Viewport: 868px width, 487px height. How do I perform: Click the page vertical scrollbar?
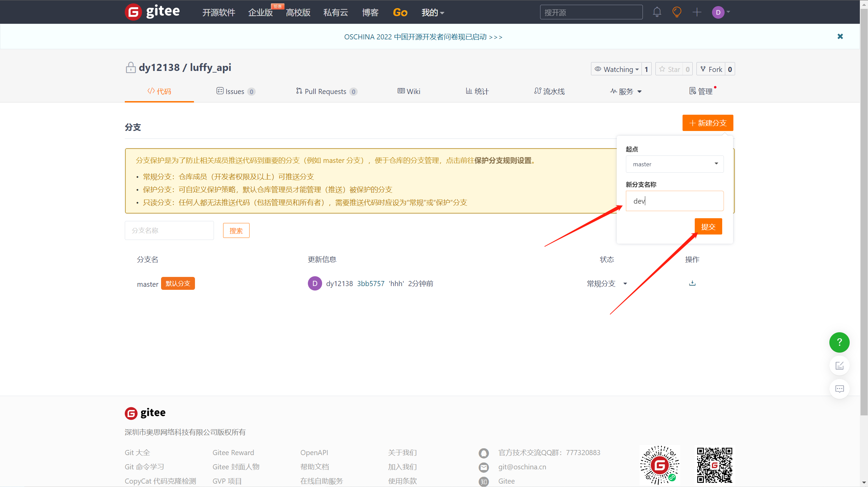click(864, 217)
